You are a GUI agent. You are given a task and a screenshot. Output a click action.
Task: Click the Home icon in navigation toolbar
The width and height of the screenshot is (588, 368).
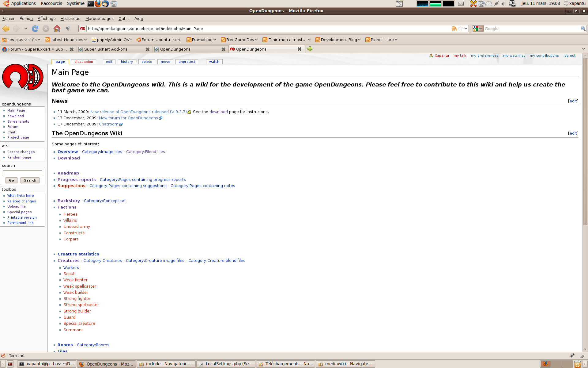click(57, 29)
